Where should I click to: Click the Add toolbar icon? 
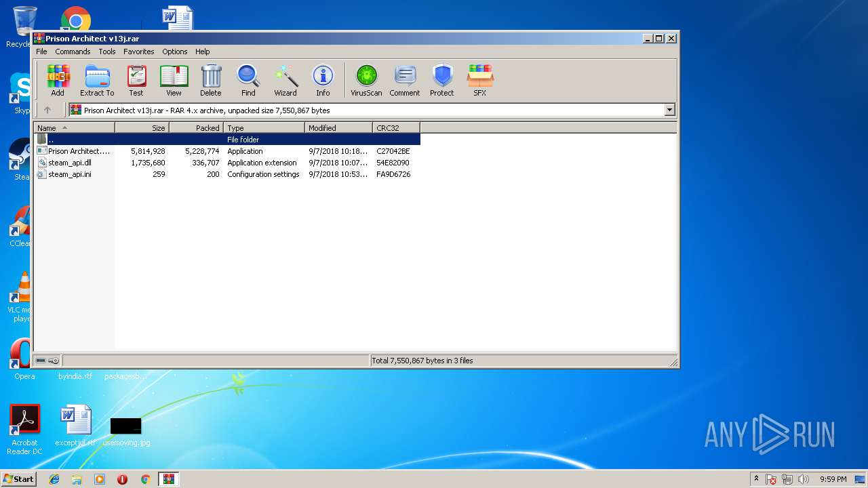tap(58, 81)
